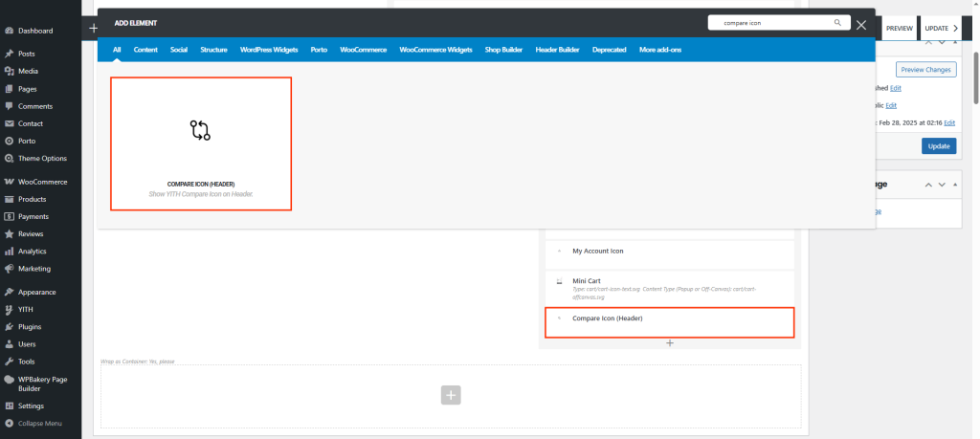Expand the arrow next to UPDATE

(x=956, y=29)
